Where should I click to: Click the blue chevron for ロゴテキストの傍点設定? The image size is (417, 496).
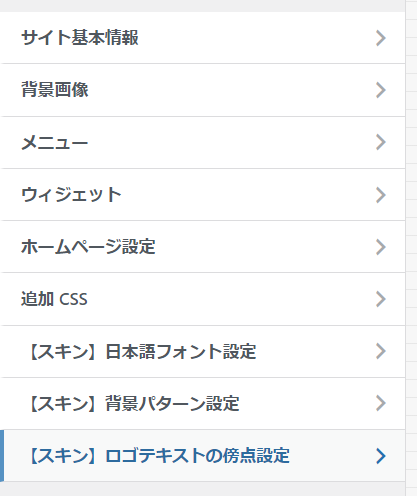tap(381, 456)
